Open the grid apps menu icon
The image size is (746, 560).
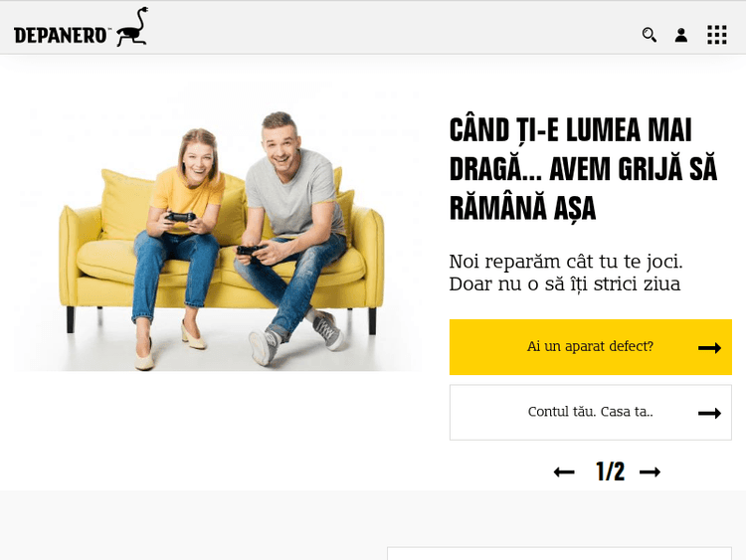pos(717,35)
